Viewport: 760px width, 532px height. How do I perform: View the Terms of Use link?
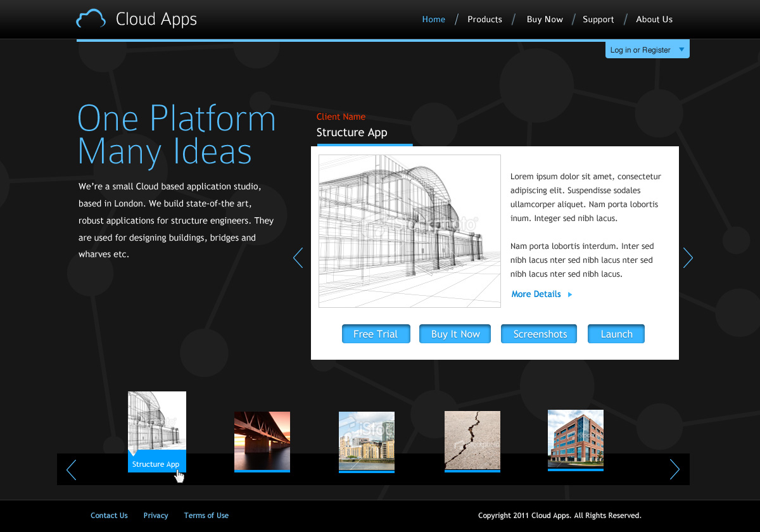(x=206, y=516)
